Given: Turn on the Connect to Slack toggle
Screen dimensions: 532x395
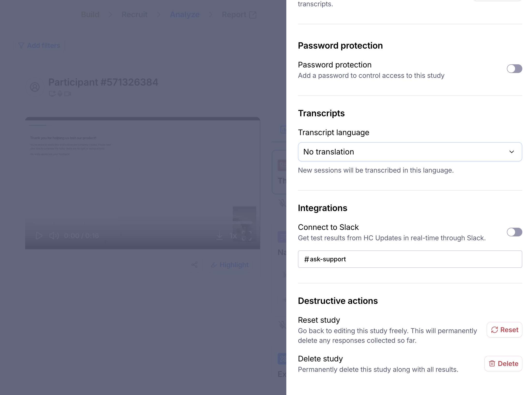Looking at the screenshot, I should click(x=514, y=232).
